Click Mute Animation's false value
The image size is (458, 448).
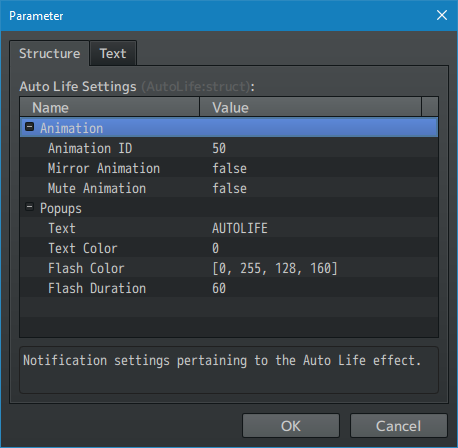[230, 188]
